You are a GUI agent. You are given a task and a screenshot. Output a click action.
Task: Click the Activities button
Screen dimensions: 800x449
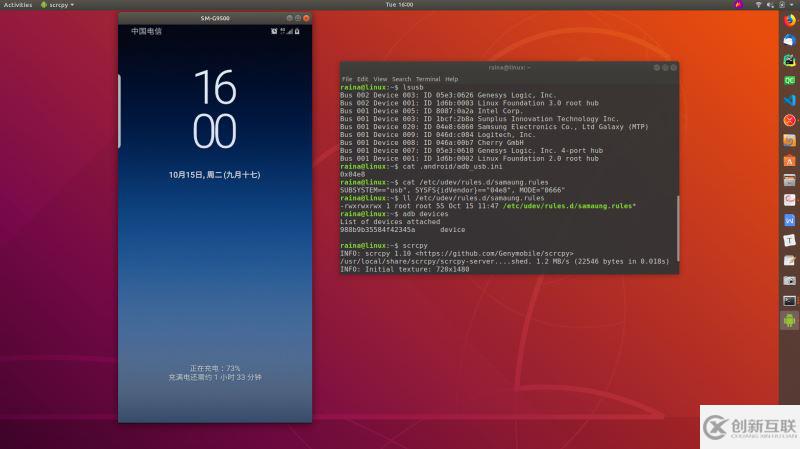[x=17, y=5]
